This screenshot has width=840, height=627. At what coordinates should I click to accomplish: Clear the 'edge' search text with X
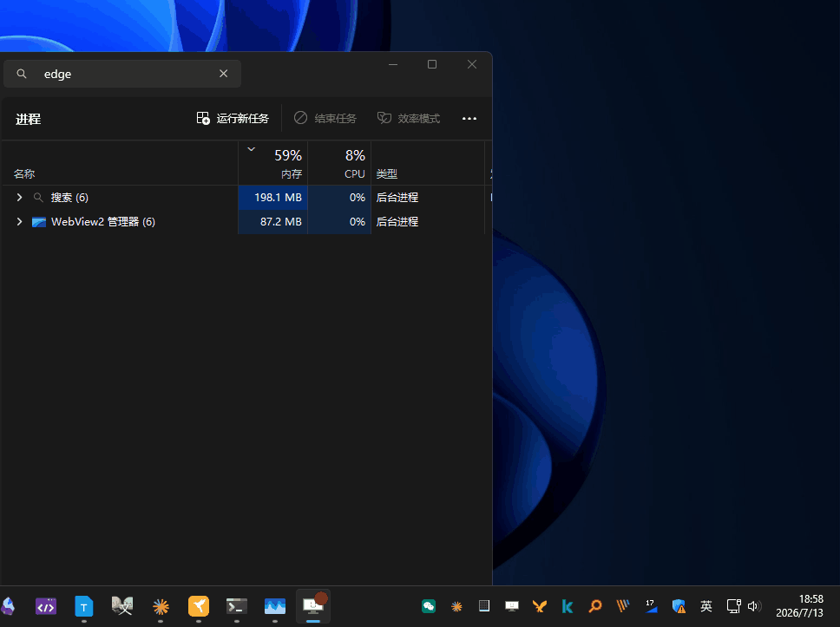tap(223, 74)
